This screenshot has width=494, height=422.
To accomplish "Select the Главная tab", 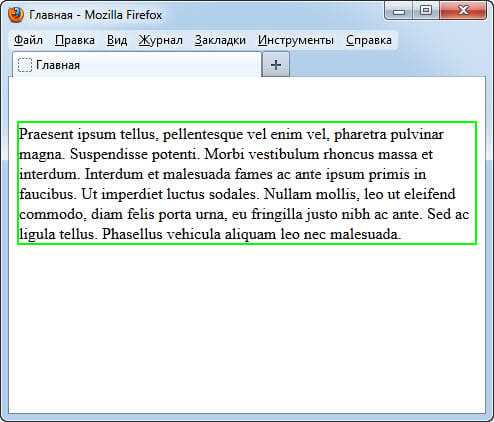I will click(x=137, y=65).
